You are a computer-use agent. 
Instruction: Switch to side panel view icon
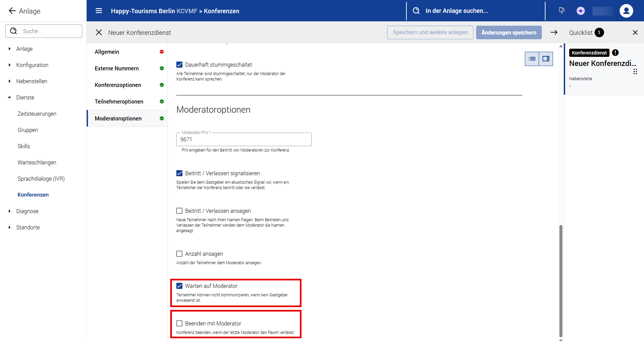click(546, 59)
